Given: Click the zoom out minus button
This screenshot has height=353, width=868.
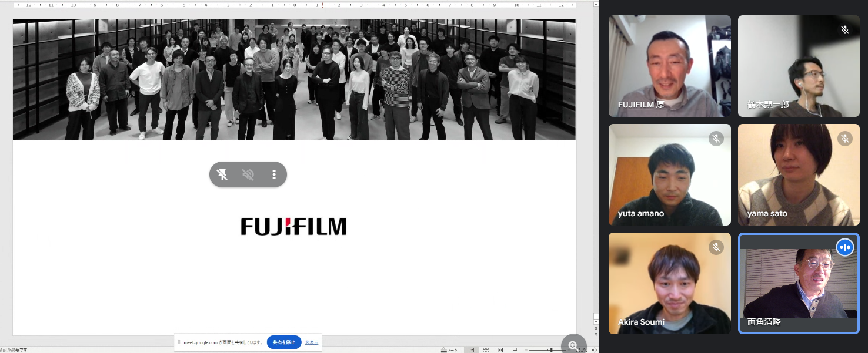Looking at the screenshot, I should [x=526, y=350].
